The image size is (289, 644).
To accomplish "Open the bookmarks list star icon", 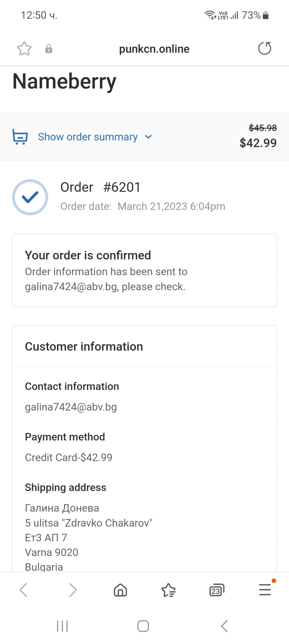I will tap(169, 590).
